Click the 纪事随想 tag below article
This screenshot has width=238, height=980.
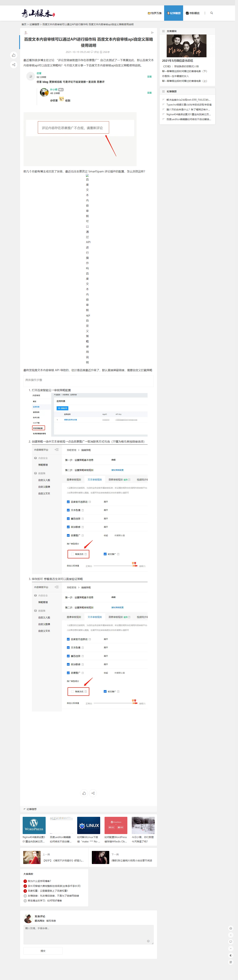(32, 809)
